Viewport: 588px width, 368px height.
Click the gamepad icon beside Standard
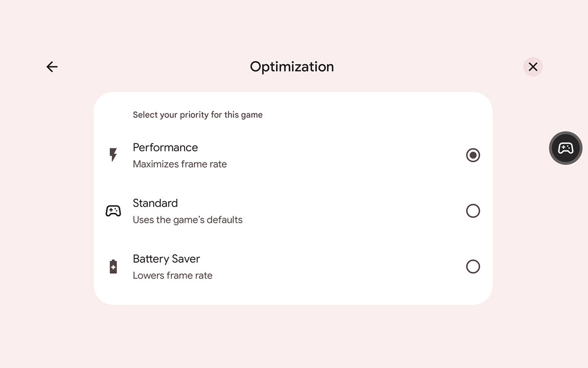click(x=113, y=211)
